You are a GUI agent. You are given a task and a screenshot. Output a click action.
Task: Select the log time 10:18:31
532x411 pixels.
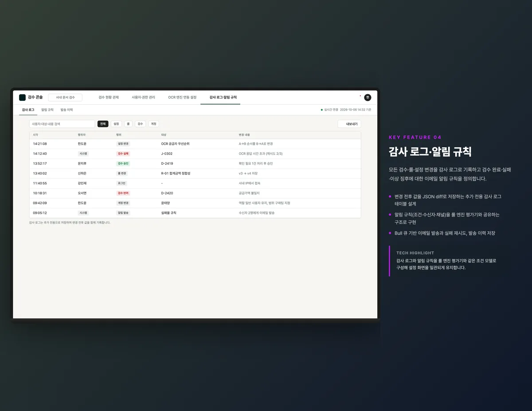click(x=40, y=193)
